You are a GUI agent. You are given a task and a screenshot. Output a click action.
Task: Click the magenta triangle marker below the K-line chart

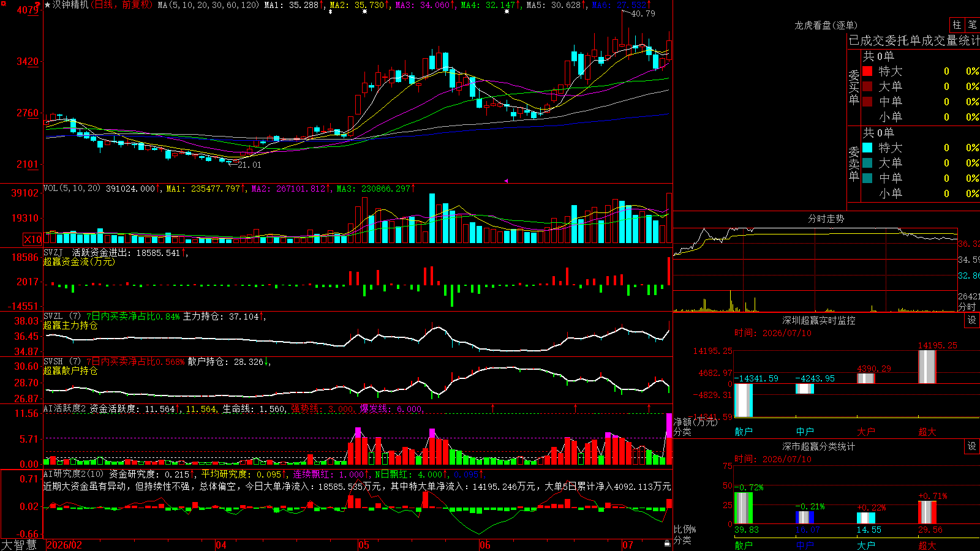pos(506,181)
